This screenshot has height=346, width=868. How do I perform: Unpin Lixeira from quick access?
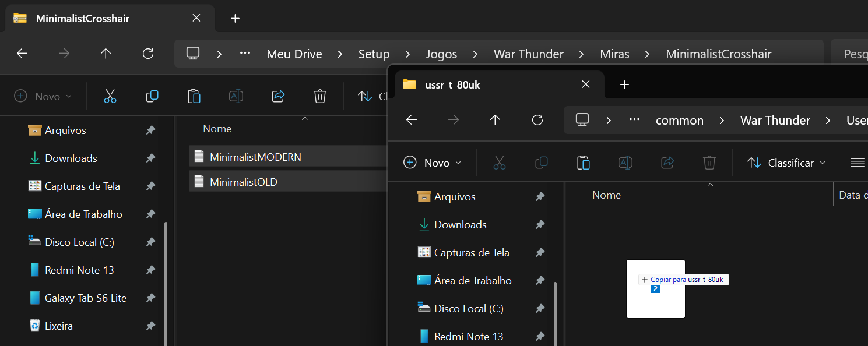pyautogui.click(x=150, y=326)
